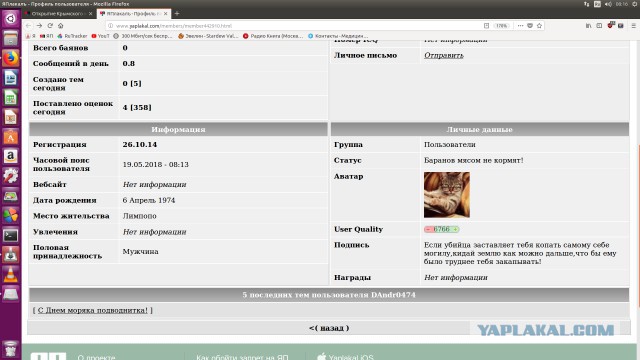
Task: Click registration date 26.10.14
Action: [x=140, y=144]
